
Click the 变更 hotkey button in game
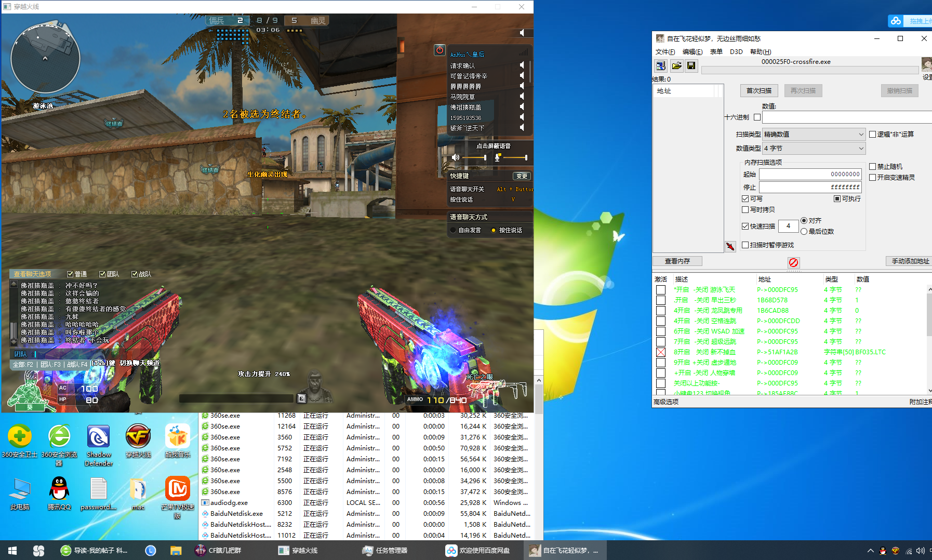point(522,176)
